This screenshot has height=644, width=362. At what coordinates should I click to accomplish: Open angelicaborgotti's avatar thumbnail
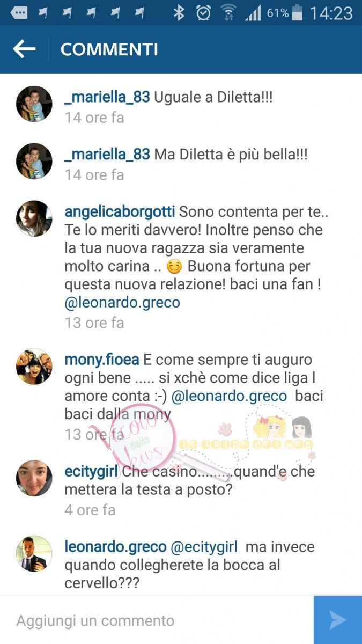point(34,218)
